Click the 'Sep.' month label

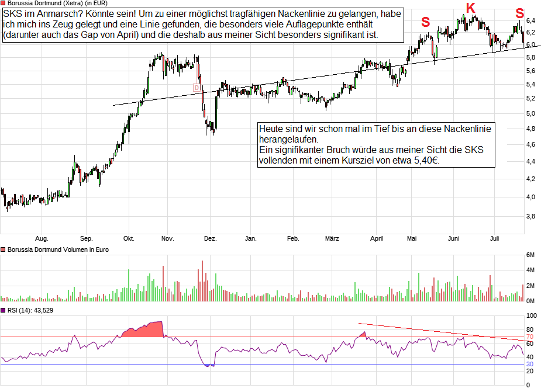click(86, 238)
